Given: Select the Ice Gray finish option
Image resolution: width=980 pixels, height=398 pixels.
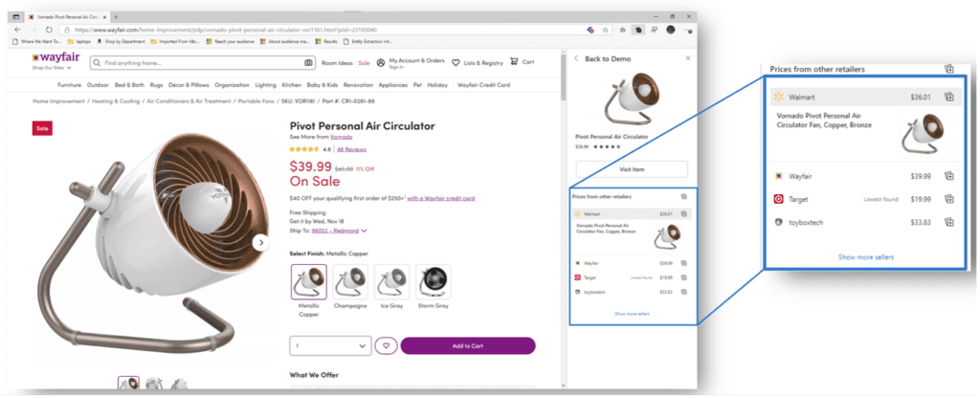Looking at the screenshot, I should pos(391,281).
